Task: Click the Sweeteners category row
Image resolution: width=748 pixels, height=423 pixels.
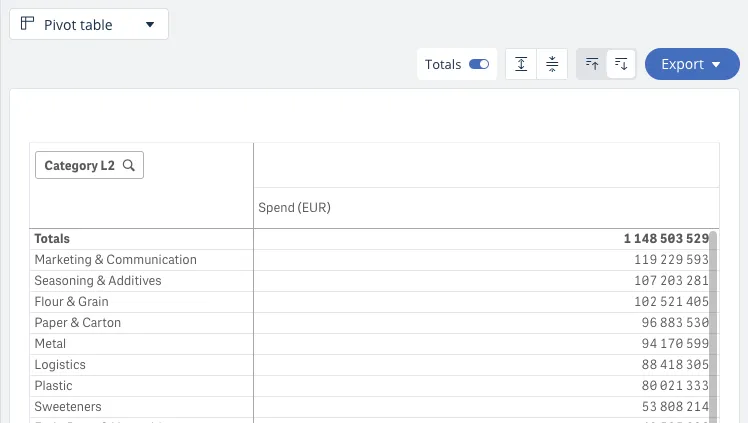Action: click(x=68, y=407)
